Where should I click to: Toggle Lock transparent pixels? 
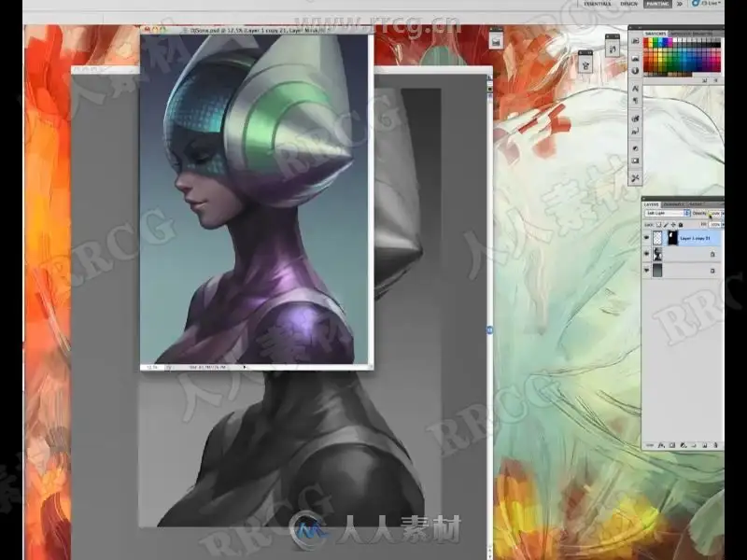coord(658,225)
